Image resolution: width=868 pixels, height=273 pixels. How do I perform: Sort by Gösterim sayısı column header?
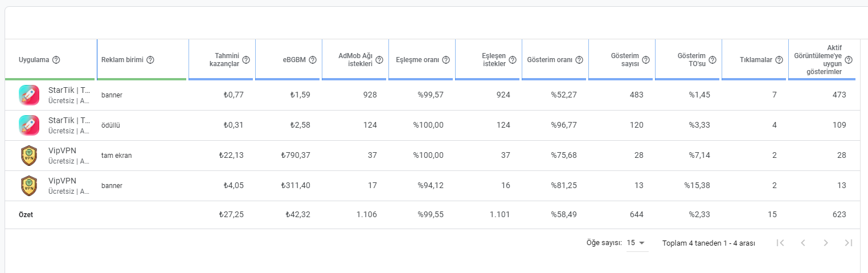click(624, 60)
